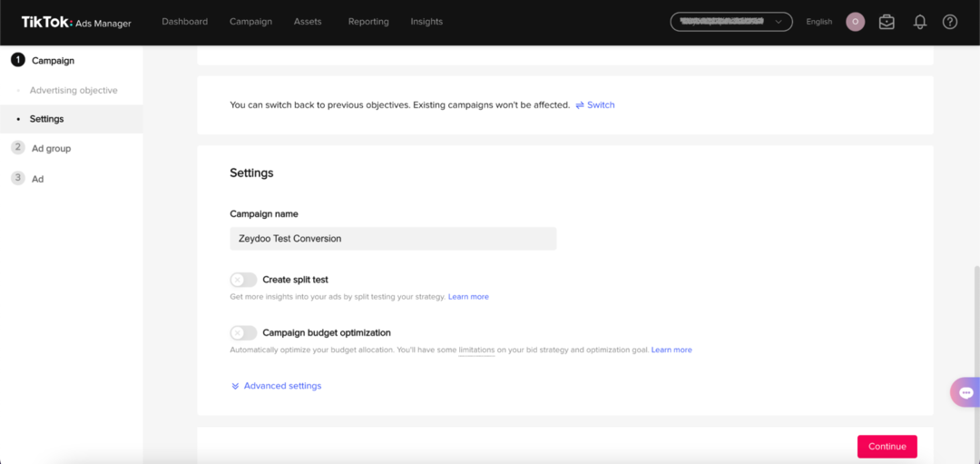The height and width of the screenshot is (464, 980).
Task: Open the help question mark icon
Action: pyautogui.click(x=950, y=22)
